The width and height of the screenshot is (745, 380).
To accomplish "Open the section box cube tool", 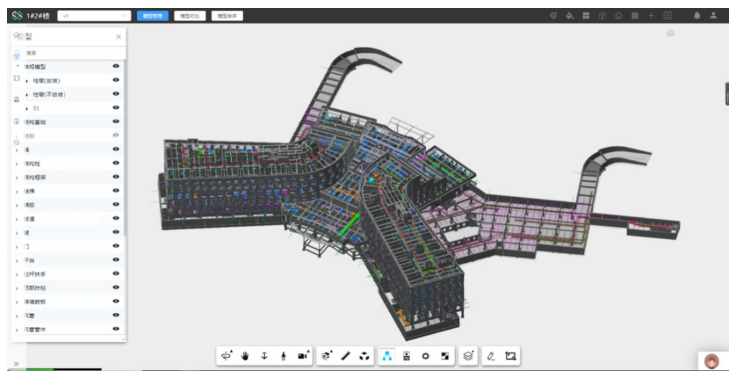I will pos(326,356).
